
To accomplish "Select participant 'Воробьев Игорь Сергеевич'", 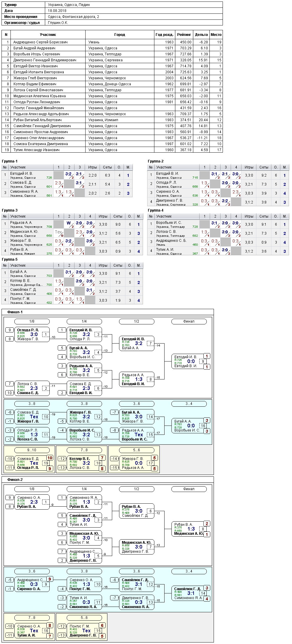I will point(37,54).
